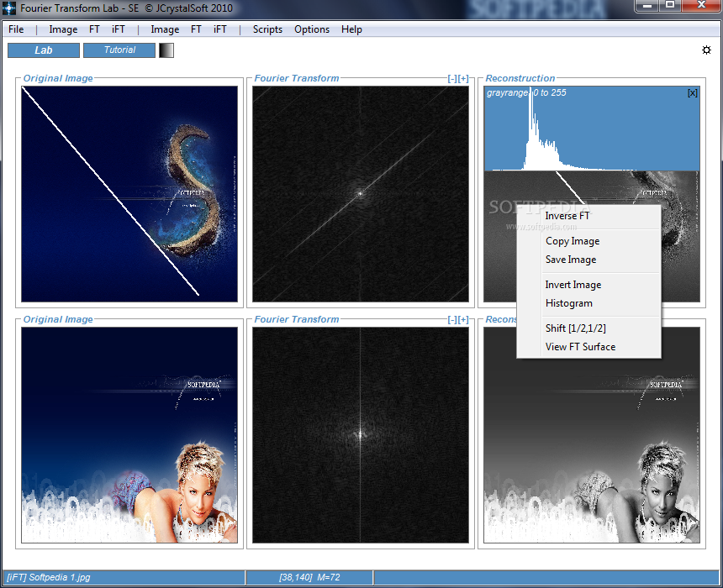Maximize the Fourier Transform Lab window
The image size is (723, 588).
coord(670,6)
